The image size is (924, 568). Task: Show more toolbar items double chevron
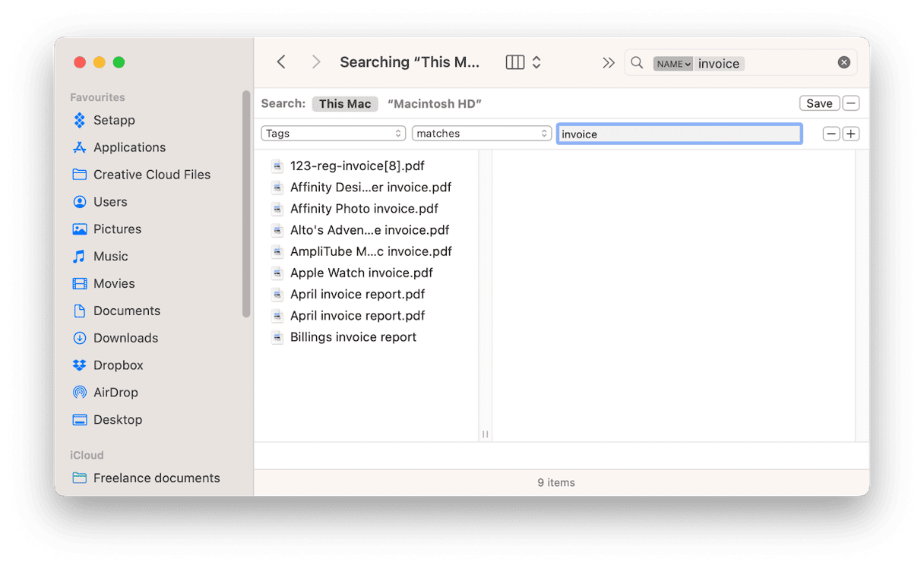[609, 63]
